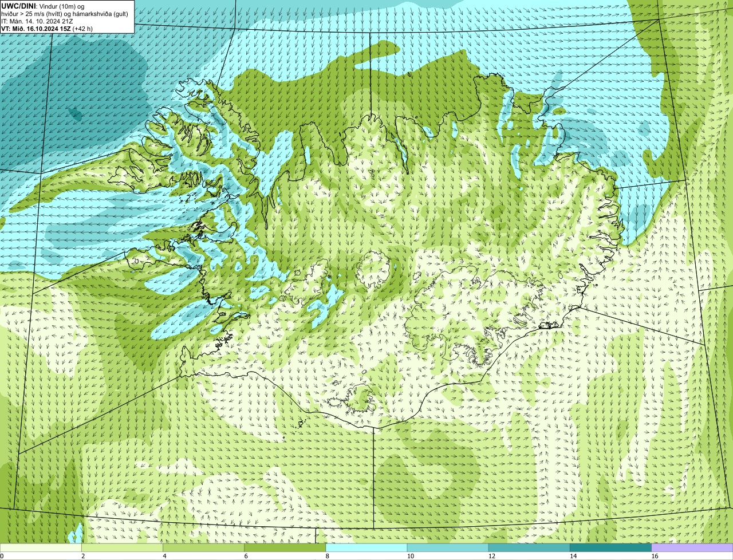Select the 14–16 m/s dark teal legend swatch

click(610, 547)
